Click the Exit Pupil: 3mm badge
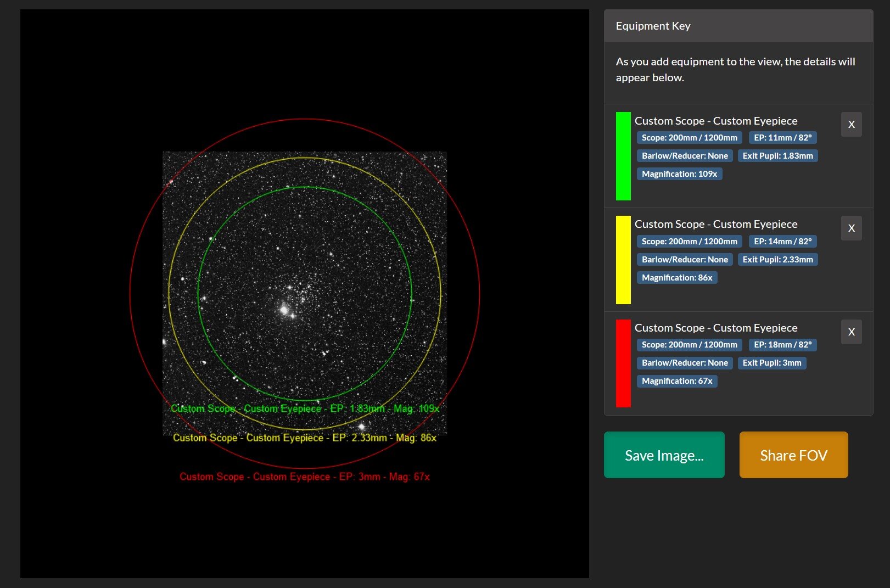Image resolution: width=890 pixels, height=588 pixels. point(771,363)
